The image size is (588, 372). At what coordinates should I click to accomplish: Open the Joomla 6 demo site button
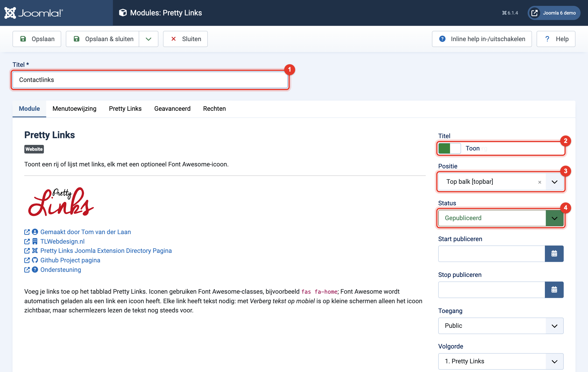(554, 13)
